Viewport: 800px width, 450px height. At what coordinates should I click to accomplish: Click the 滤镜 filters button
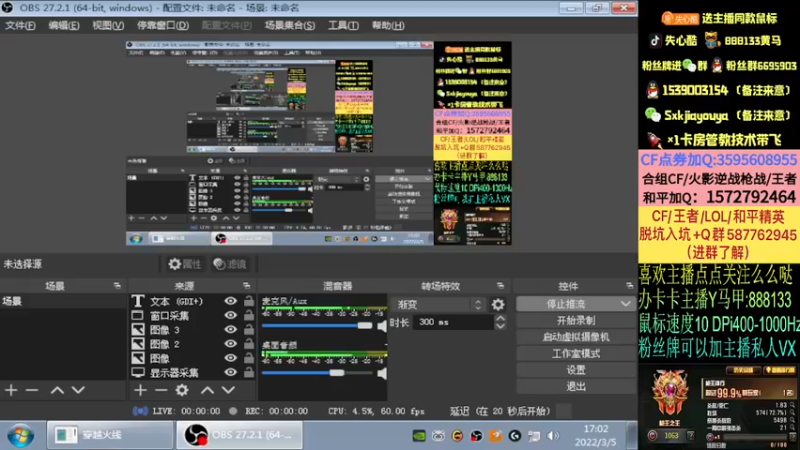[x=230, y=264]
